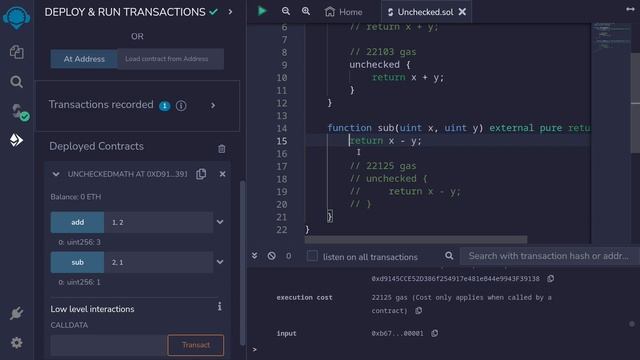
Task: Run the script with the green play button
Action: click(262, 11)
